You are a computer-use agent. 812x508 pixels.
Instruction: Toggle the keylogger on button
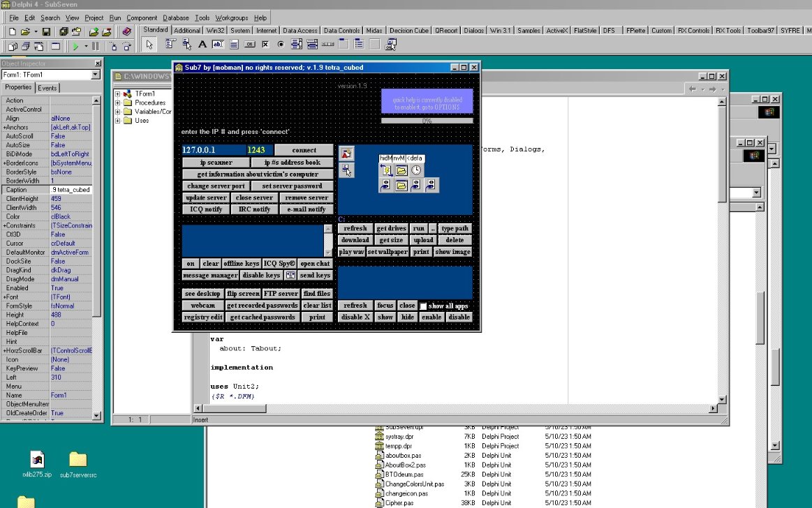[189, 263]
